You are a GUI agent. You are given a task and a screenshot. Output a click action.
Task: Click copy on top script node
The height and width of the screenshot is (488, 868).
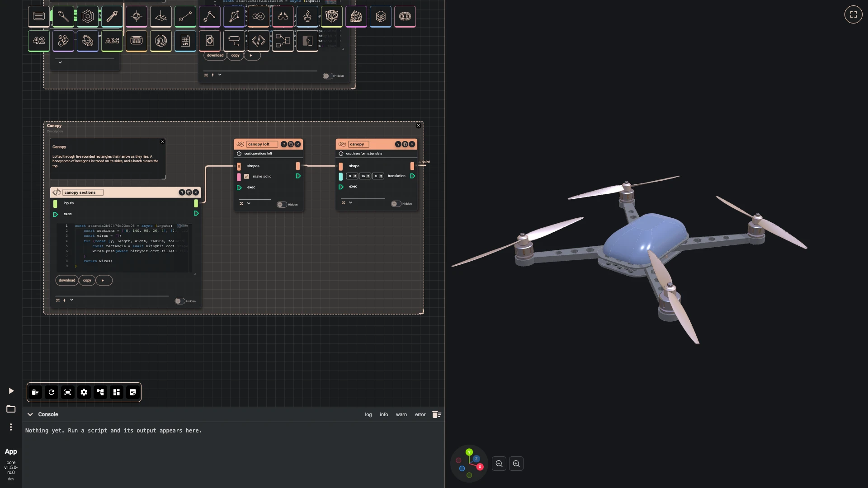pyautogui.click(x=236, y=56)
